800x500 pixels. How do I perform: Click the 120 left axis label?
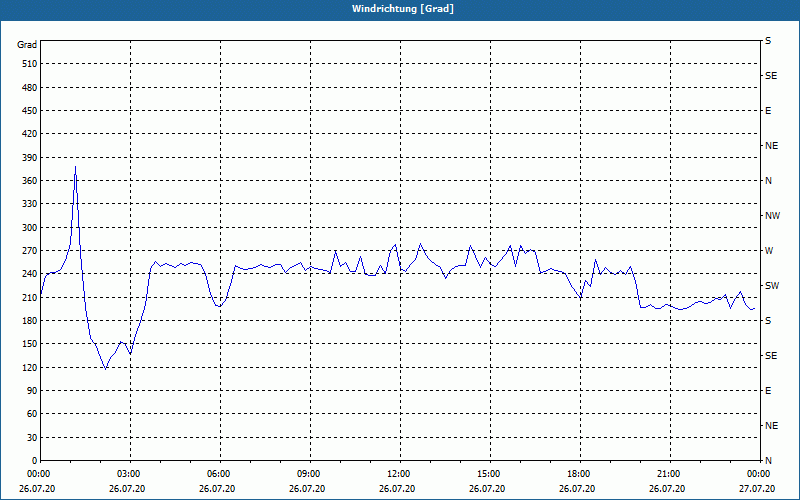(29, 368)
